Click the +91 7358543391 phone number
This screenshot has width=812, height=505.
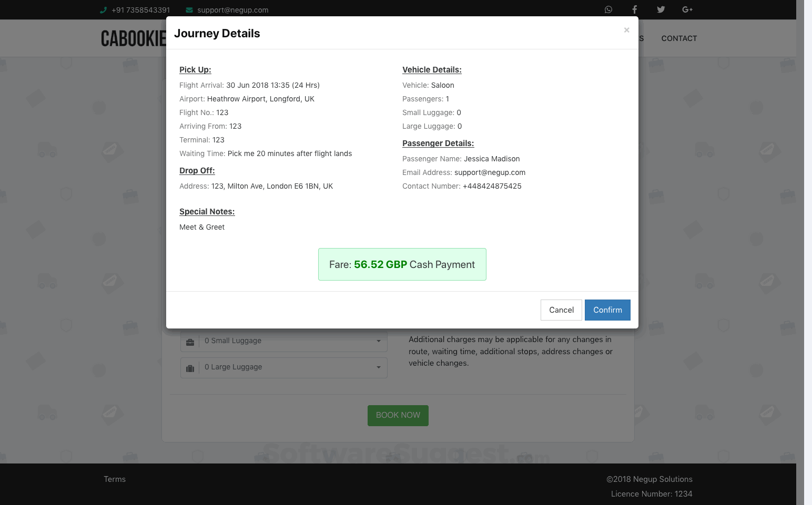[x=140, y=10]
